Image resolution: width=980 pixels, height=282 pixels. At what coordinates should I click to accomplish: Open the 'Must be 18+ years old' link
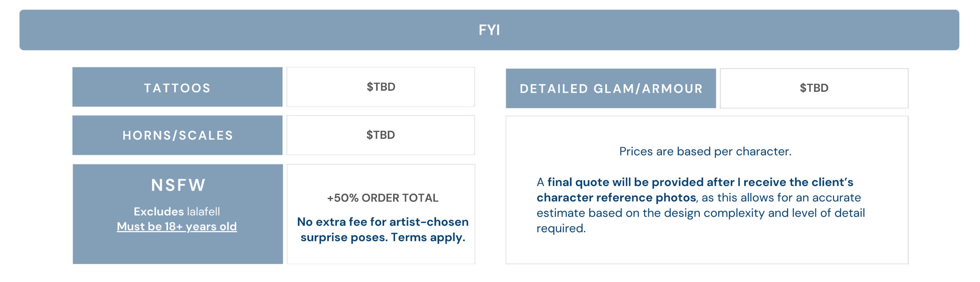[177, 227]
